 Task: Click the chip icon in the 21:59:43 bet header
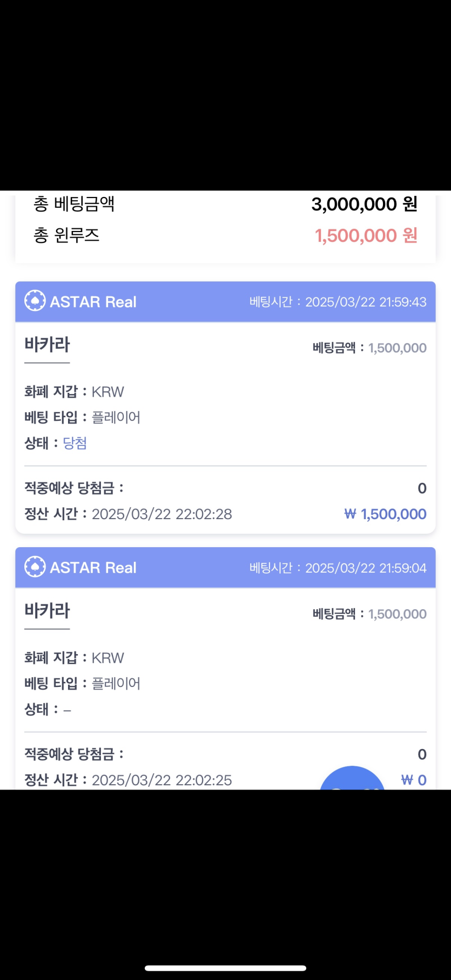[35, 301]
